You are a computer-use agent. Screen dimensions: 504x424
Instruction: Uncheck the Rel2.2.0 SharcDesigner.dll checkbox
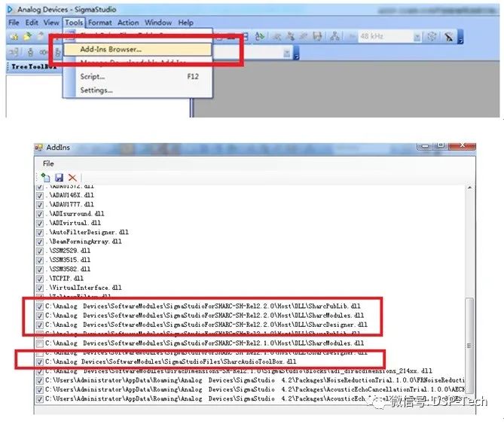coord(40,325)
